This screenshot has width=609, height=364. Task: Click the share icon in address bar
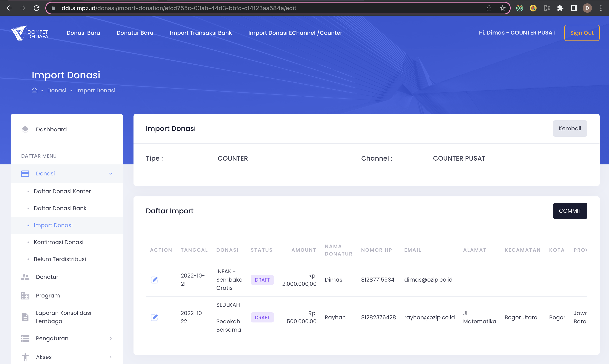(489, 8)
